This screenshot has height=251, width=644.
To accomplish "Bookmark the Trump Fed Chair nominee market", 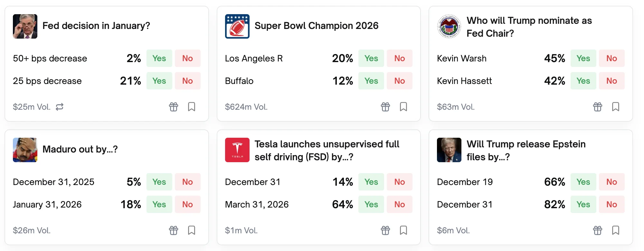I will (616, 107).
